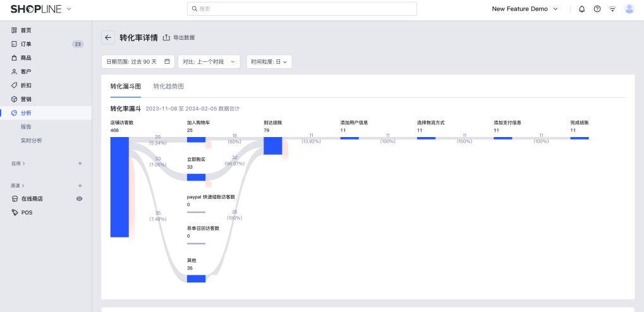The height and width of the screenshot is (312, 644).
Task: Expand the 时间粒度: 日 dropdown
Action: tap(269, 62)
